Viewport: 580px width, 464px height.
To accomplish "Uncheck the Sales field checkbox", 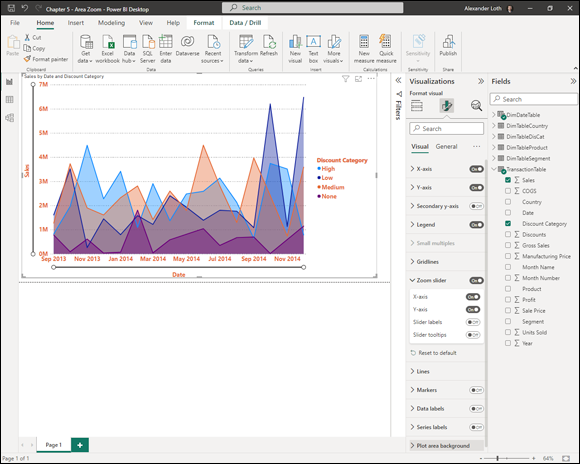I will pyautogui.click(x=508, y=180).
